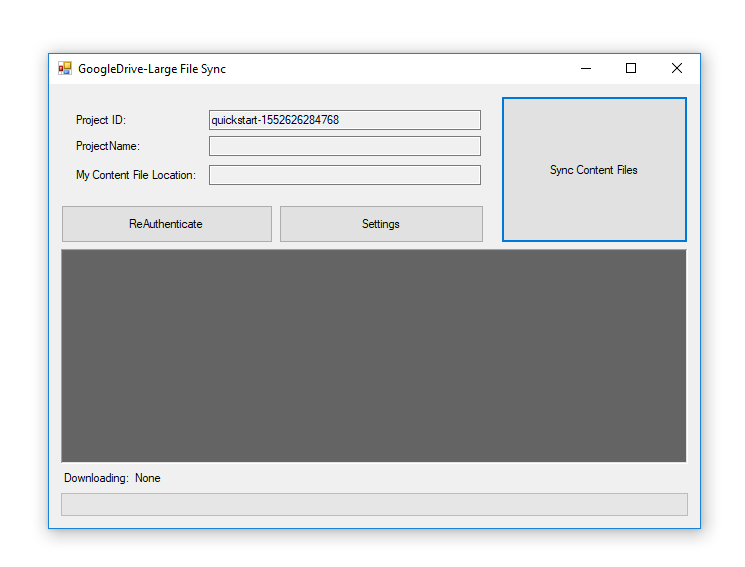Focus the Project ID field
Image resolution: width=745 pixels, height=567 pixels.
[x=345, y=120]
